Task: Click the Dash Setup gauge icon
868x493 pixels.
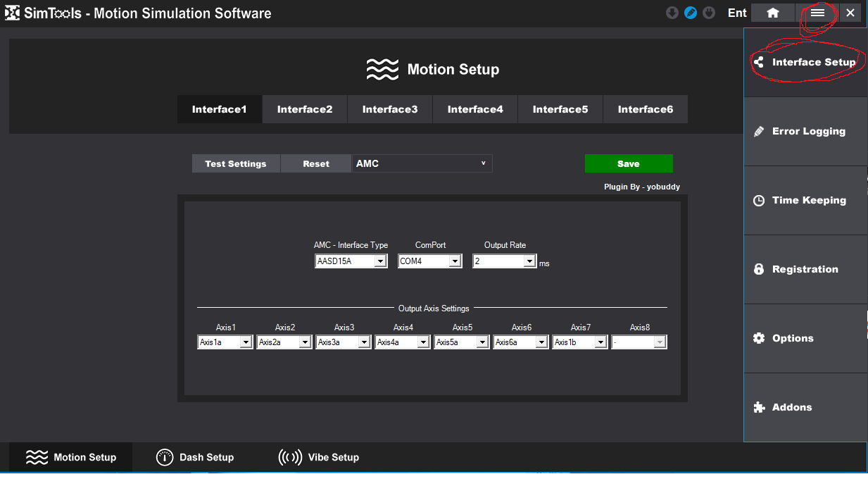Action: point(165,457)
